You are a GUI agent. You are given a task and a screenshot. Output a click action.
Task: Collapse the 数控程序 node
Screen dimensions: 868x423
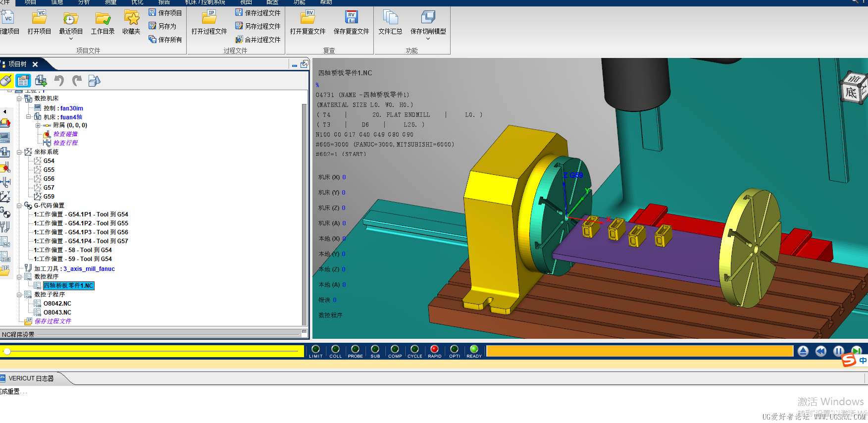point(19,277)
